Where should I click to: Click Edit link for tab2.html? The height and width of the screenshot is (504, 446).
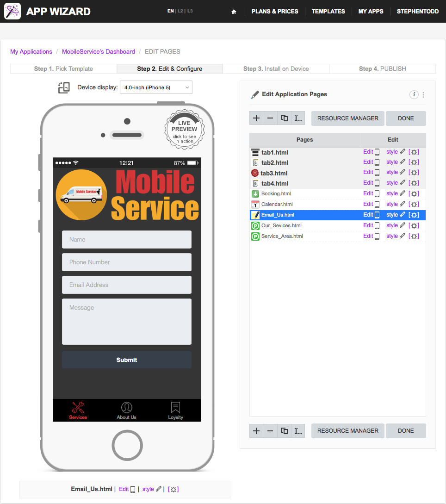(x=371, y=162)
